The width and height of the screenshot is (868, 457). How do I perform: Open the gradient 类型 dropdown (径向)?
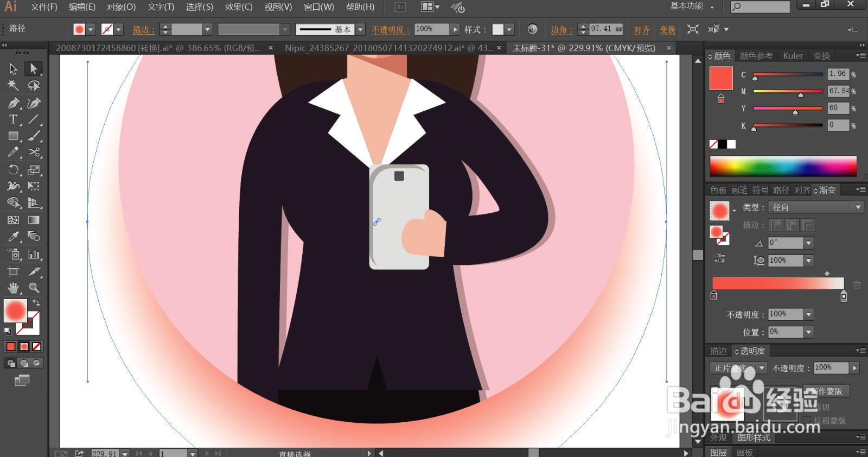(816, 207)
